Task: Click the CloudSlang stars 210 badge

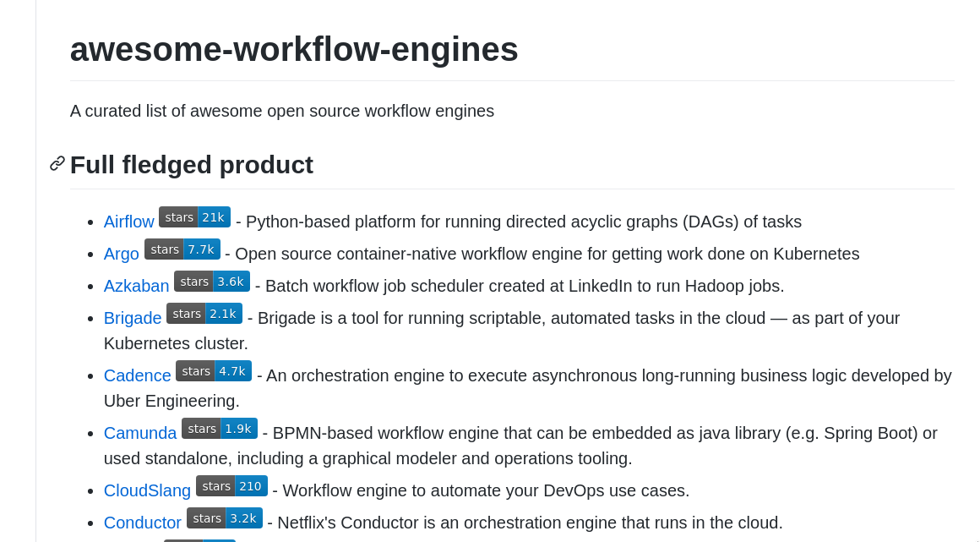Action: tap(231, 485)
